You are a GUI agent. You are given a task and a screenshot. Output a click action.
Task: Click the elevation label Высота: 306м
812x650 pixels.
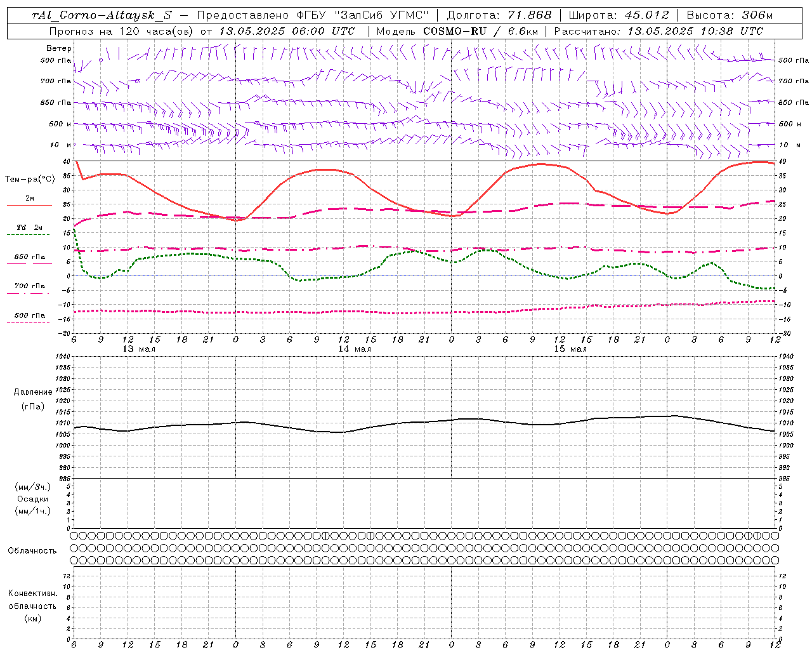click(730, 15)
